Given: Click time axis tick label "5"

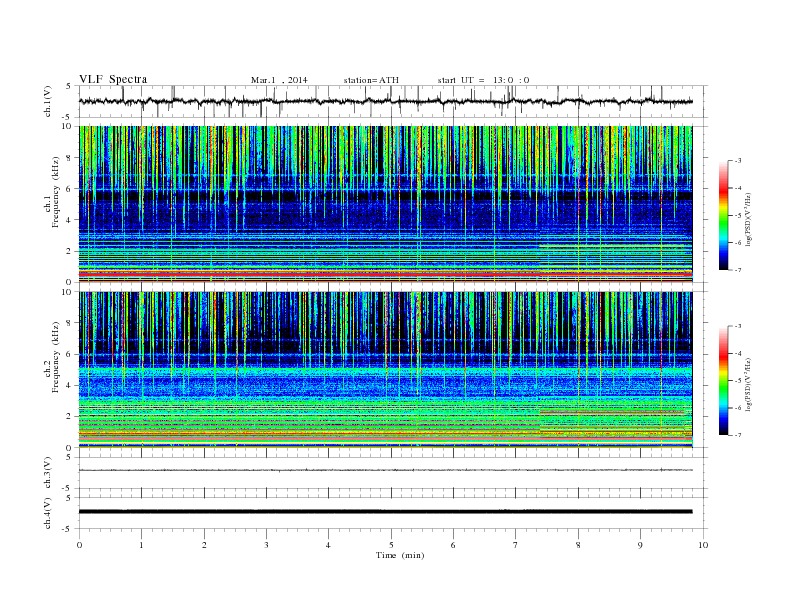Looking at the screenshot, I should pos(391,545).
